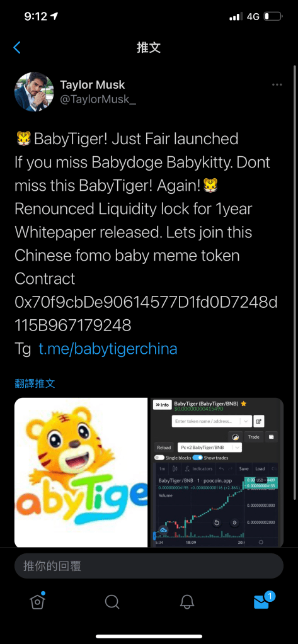Tap the Pc v2 BabyTiger/BNB dropdown
This screenshot has width=298, height=644.
[210, 447]
